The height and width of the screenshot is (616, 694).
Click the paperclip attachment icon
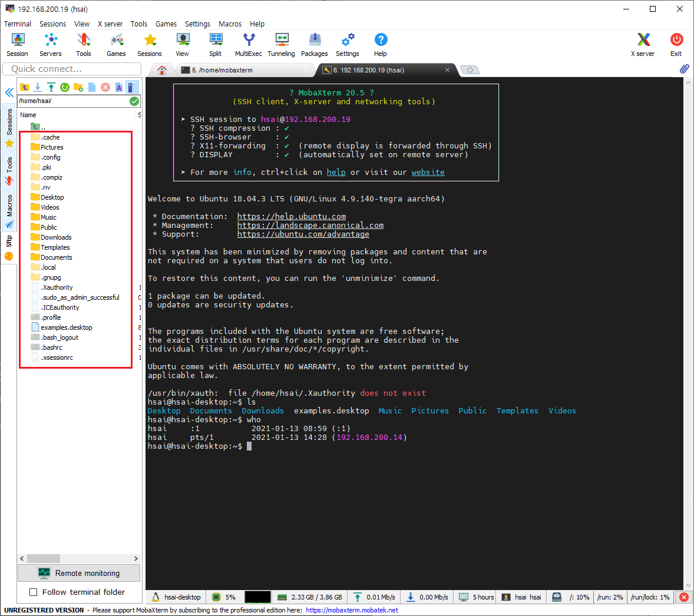click(x=684, y=69)
